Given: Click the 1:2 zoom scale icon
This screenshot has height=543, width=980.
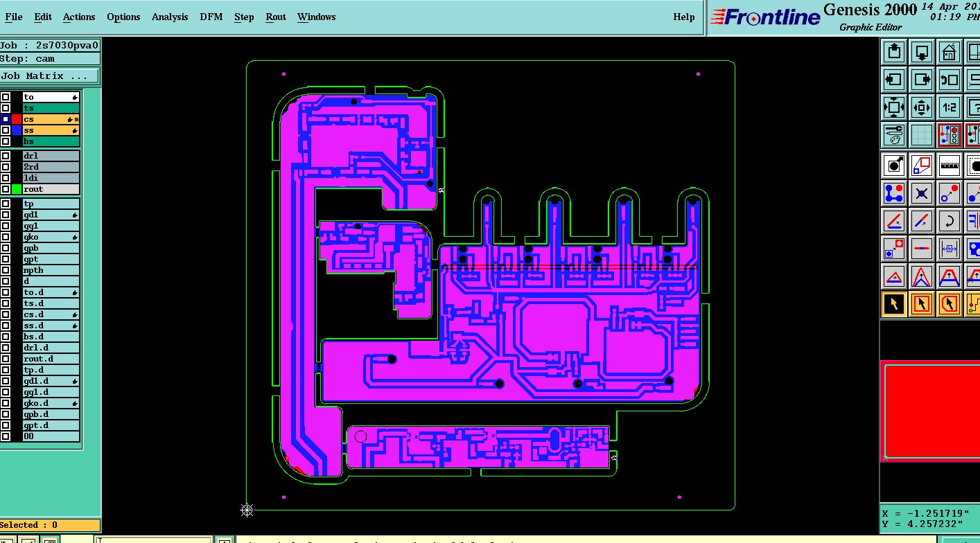Looking at the screenshot, I should tap(950, 107).
